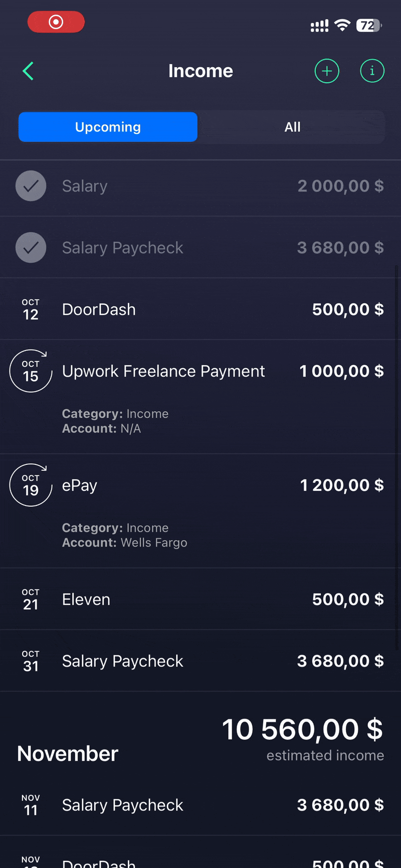The height and width of the screenshot is (868, 401).
Task: Switch to the Upcoming tab
Action: [108, 127]
